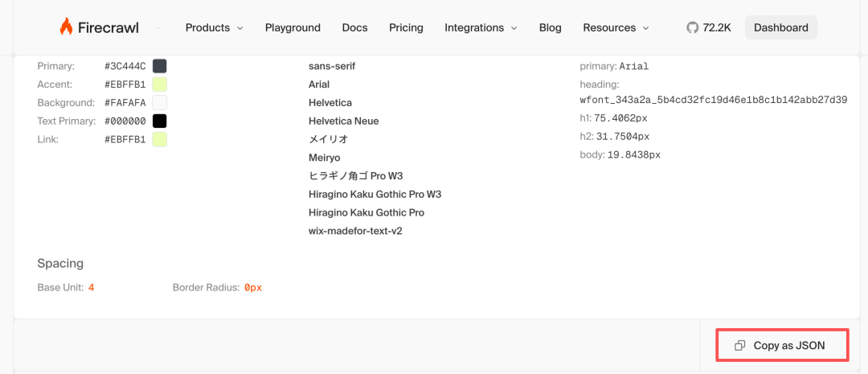Image resolution: width=868 pixels, height=374 pixels.
Task: Click the copy icon in Copy as JSON
Action: click(740, 346)
